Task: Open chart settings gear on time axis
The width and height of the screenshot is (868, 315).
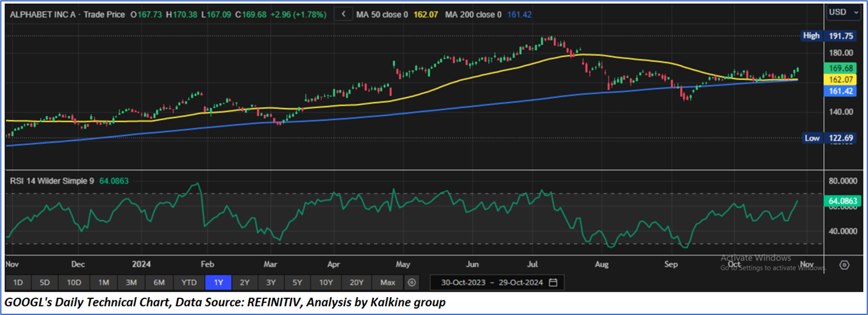Action: [x=844, y=264]
